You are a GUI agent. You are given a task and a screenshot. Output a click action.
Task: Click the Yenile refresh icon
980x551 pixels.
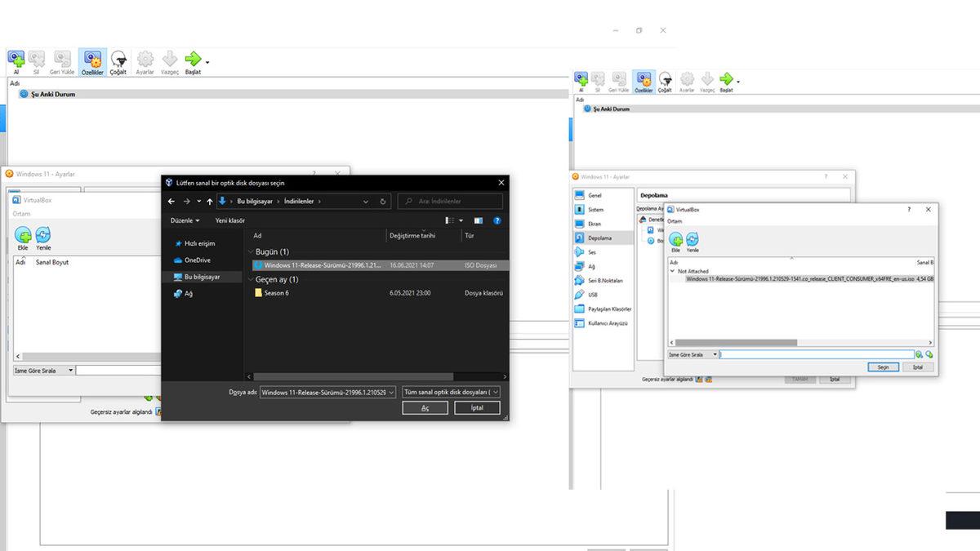[x=694, y=238]
